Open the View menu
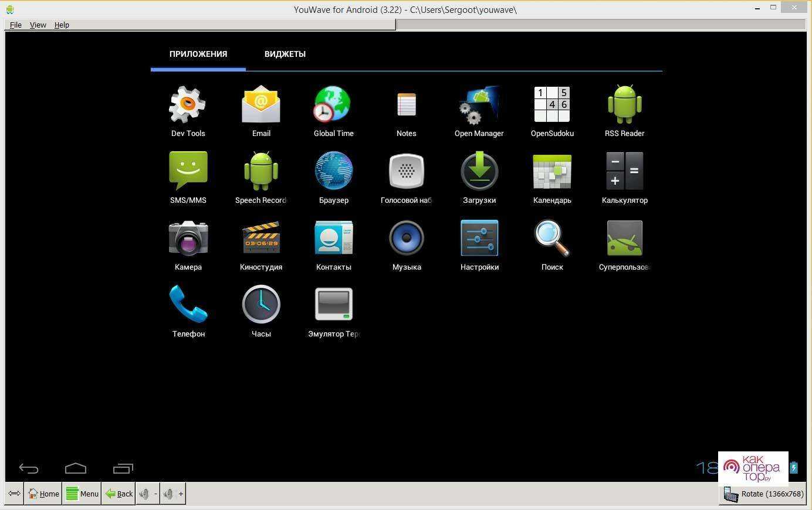The width and height of the screenshot is (812, 510). (x=38, y=25)
